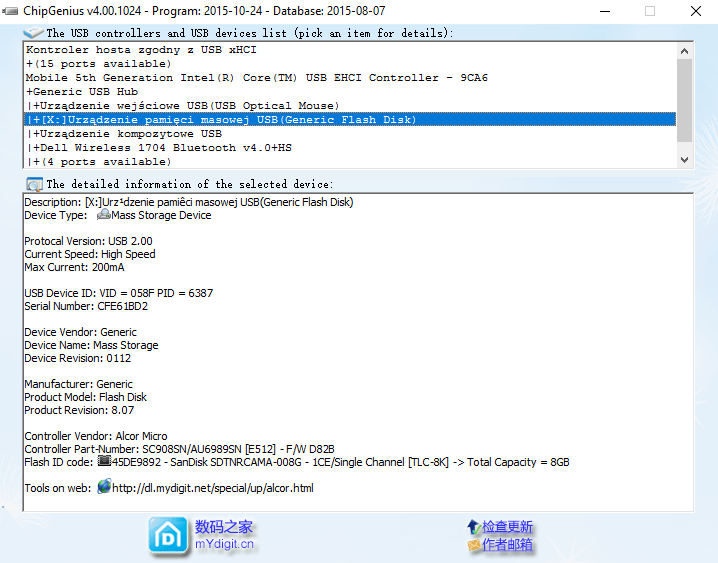Open the 检查更新 check update link
Viewport: 718px width, 563px height.
click(507, 527)
